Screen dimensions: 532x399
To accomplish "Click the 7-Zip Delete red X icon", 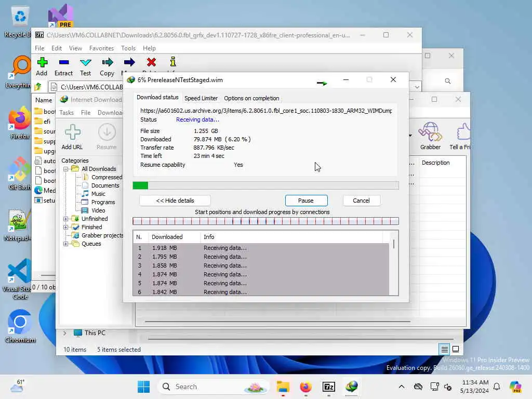I will (x=151, y=62).
